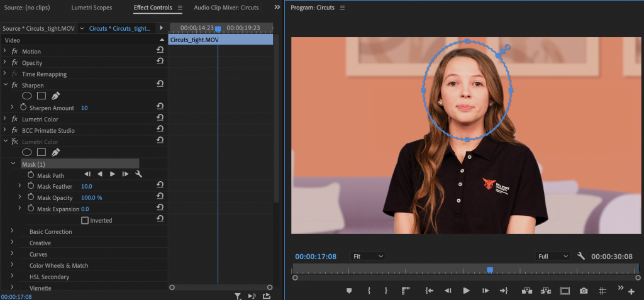Reset the Mask Feather parameter
This screenshot has width=644, height=300.
tap(160, 186)
